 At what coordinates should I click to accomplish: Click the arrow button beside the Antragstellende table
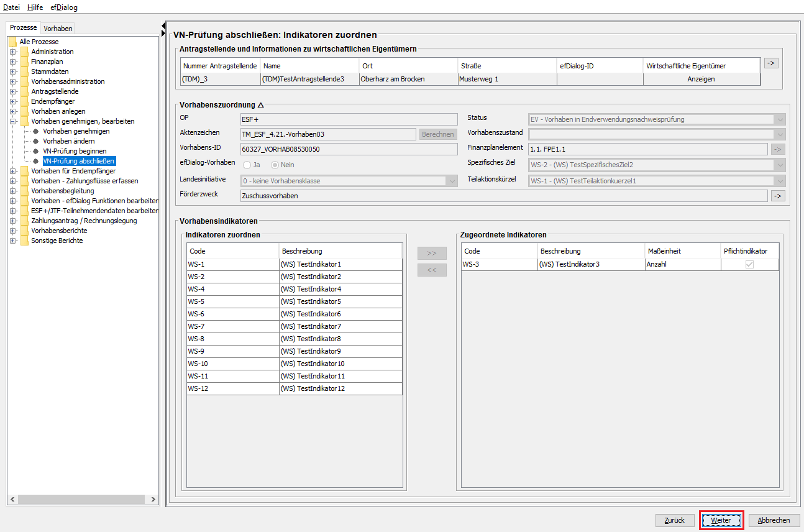(771, 63)
